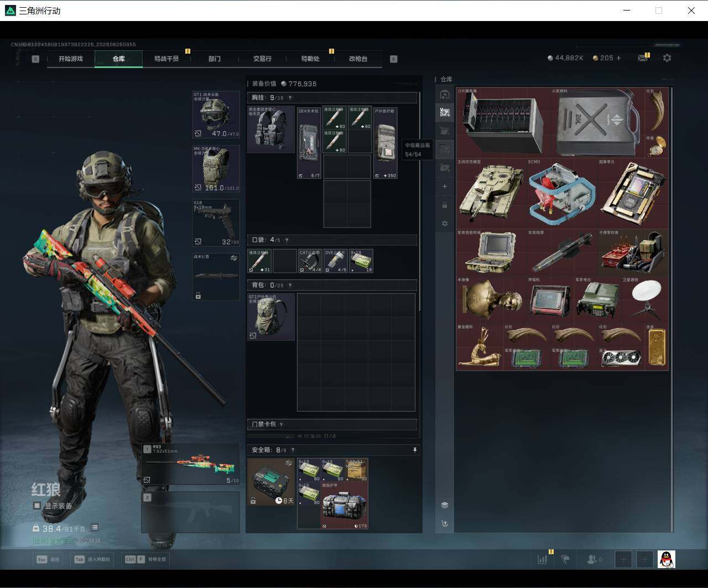Screen dimensions: 708x588
Task: Select the military information terminal item
Action: tap(491, 253)
